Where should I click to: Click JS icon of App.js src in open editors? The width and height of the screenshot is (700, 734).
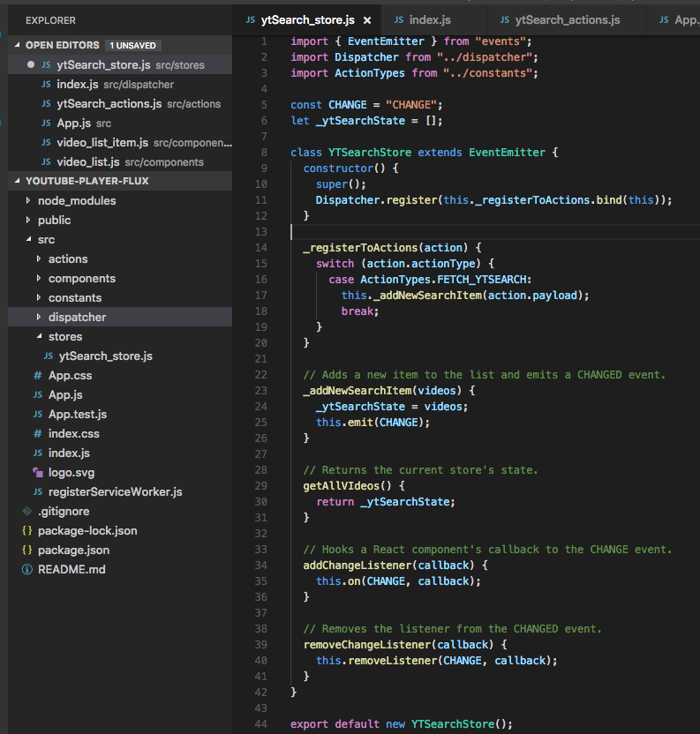[x=46, y=124]
